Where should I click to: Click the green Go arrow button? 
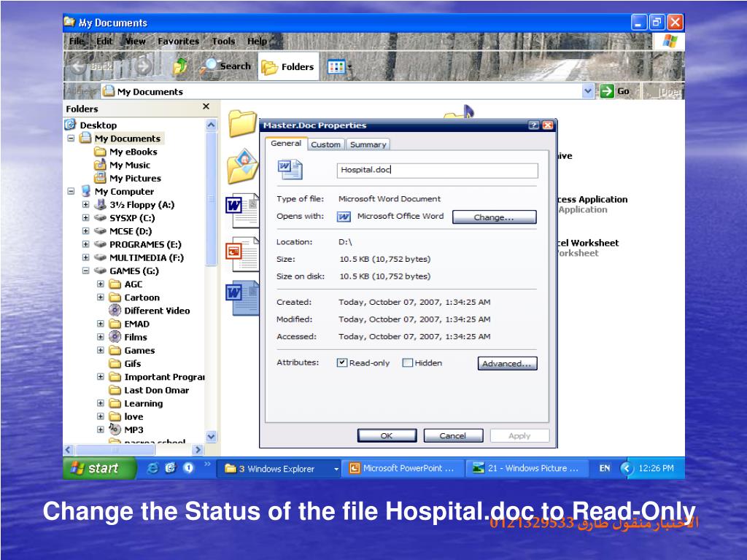tap(607, 91)
